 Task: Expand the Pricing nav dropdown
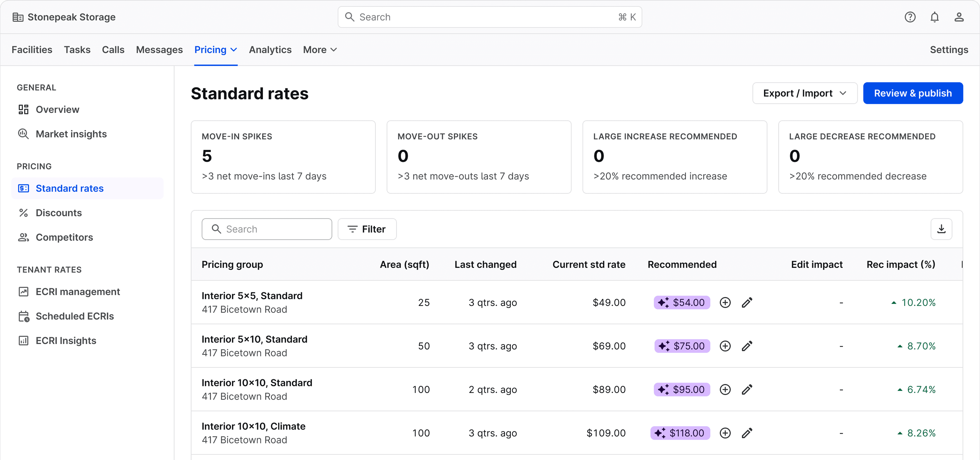216,50
